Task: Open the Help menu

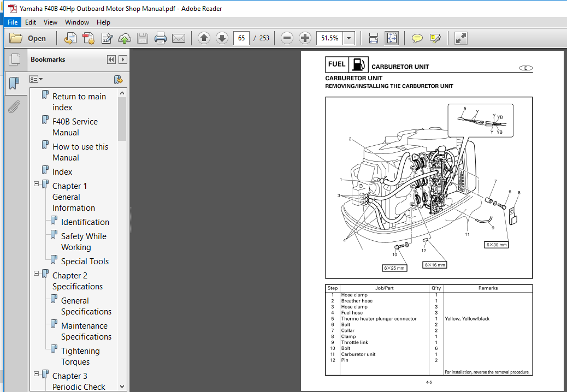Action: coord(103,22)
